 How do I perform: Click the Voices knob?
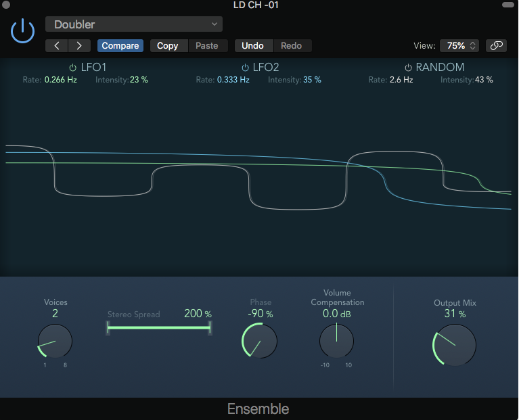[55, 342]
